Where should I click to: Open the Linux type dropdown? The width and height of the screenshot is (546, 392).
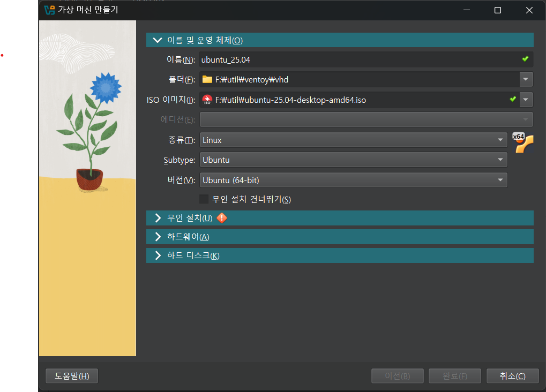click(354, 140)
